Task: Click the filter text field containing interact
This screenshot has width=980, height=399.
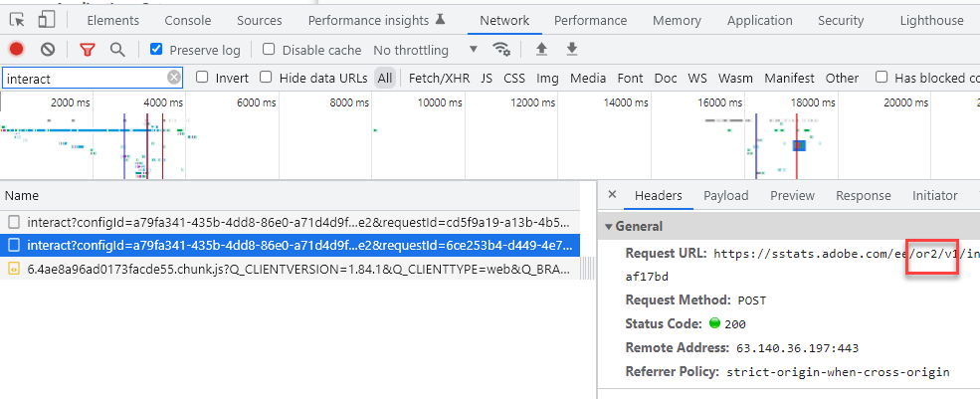Action: pos(85,78)
